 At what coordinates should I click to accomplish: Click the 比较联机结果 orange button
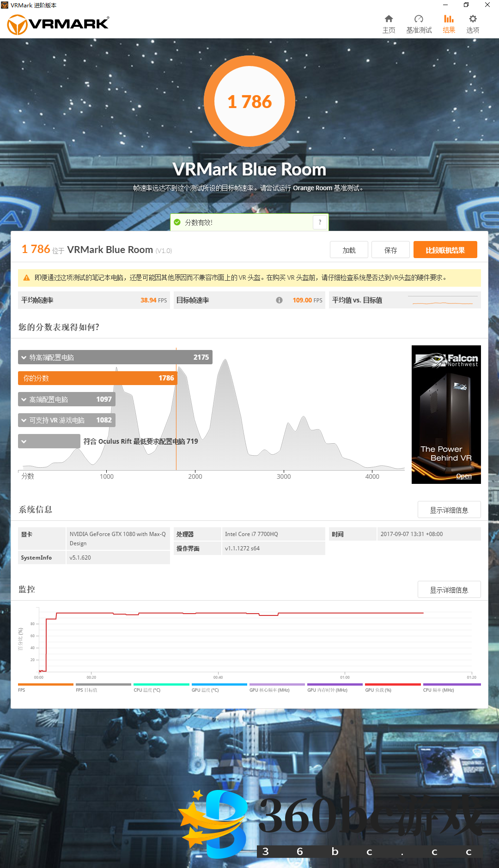coord(445,250)
